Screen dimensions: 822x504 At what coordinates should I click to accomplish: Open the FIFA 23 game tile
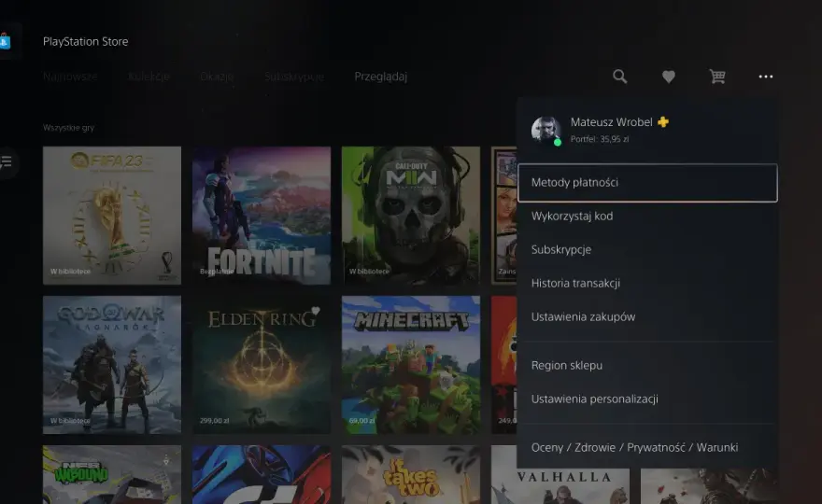point(112,216)
